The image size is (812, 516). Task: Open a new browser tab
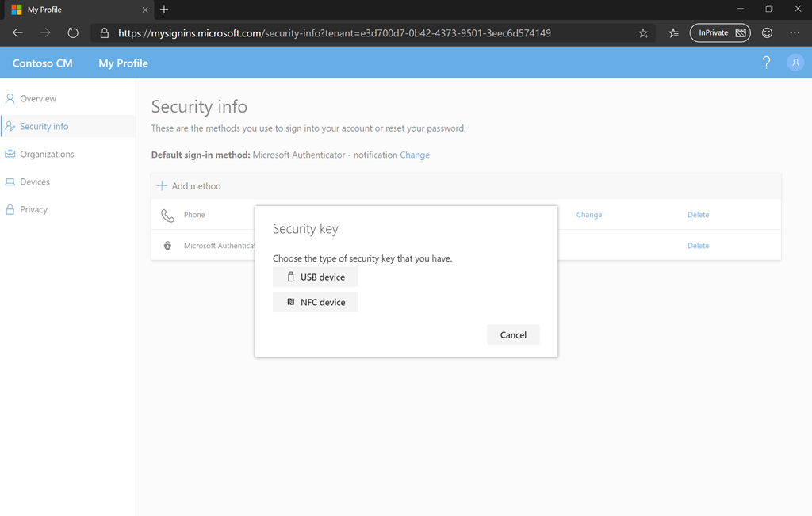click(164, 10)
